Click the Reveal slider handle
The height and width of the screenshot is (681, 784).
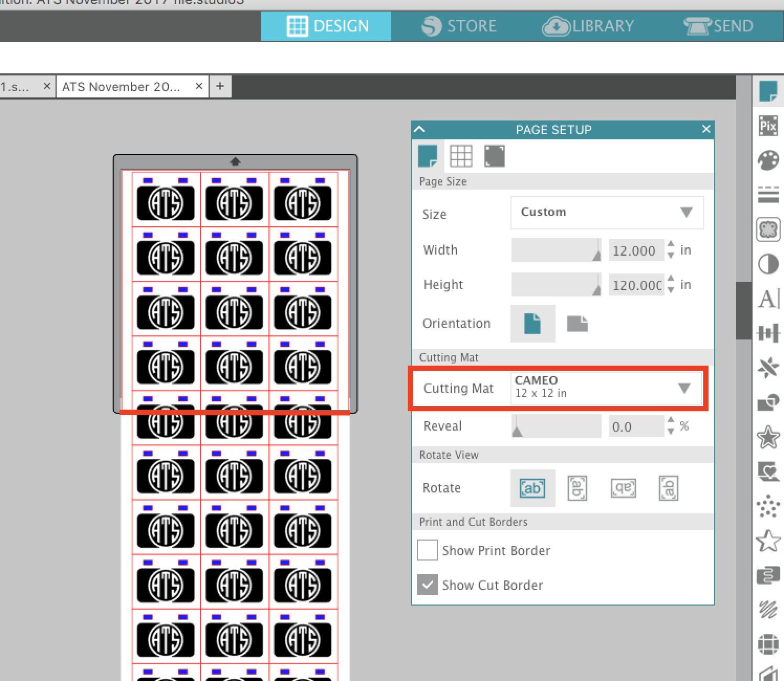tap(517, 430)
